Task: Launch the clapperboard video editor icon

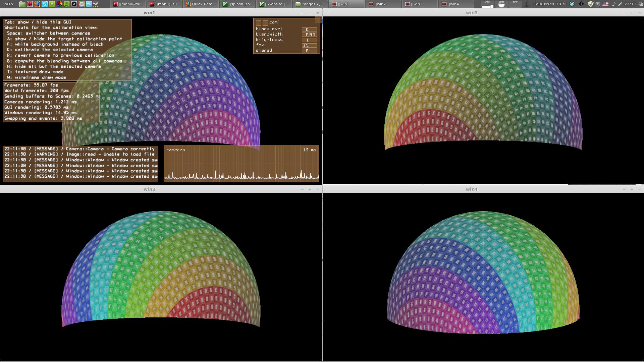Action: pyautogui.click(x=96, y=4)
